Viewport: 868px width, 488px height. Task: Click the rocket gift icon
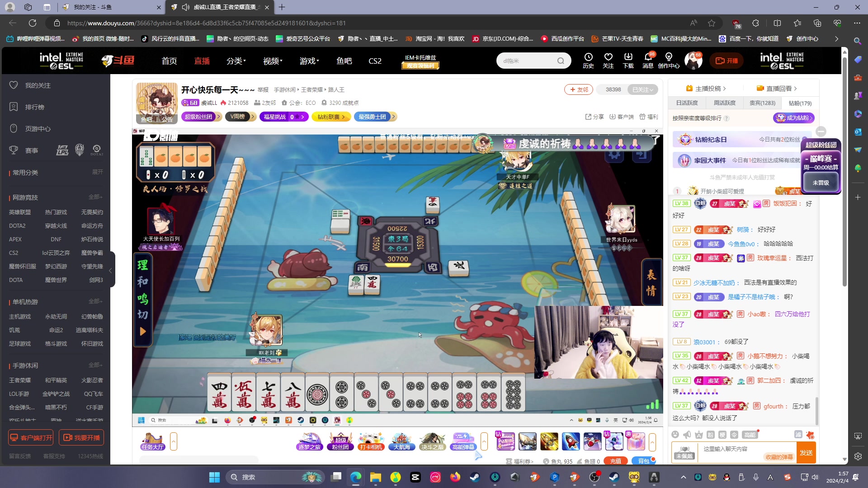pyautogui.click(x=571, y=441)
